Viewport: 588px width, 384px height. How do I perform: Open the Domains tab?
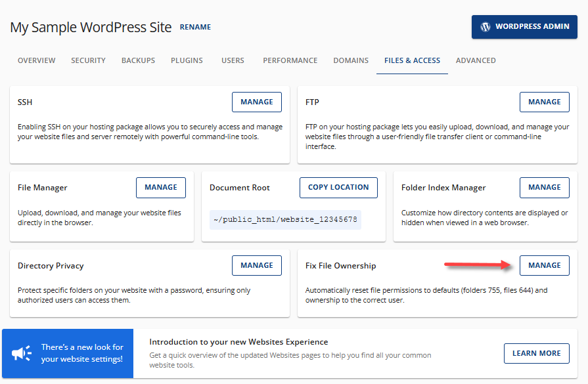(351, 60)
